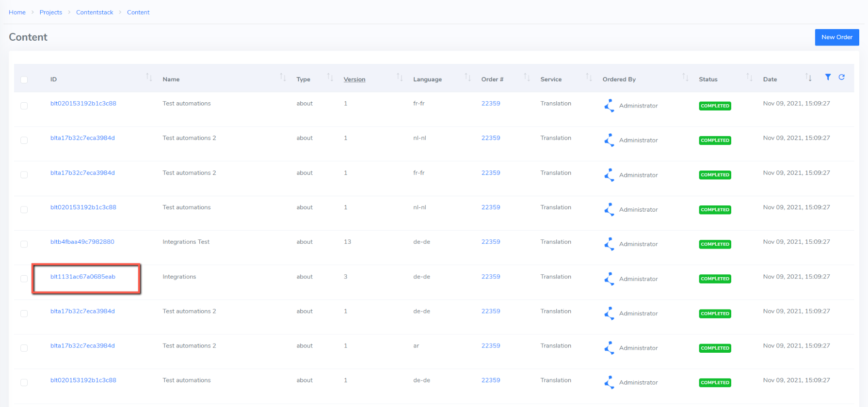Check the box for Integrations Test row
This screenshot has width=868, height=407.
pyautogui.click(x=24, y=244)
